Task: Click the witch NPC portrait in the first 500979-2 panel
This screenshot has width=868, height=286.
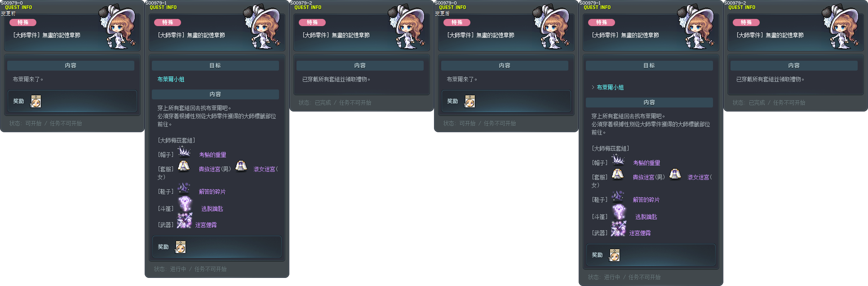Action: pyautogui.click(x=406, y=27)
